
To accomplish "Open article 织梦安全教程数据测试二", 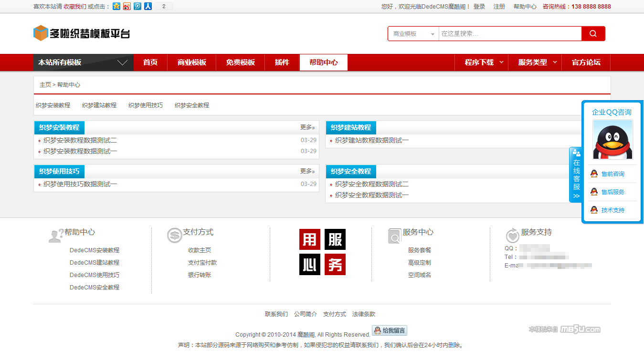I will click(371, 185).
